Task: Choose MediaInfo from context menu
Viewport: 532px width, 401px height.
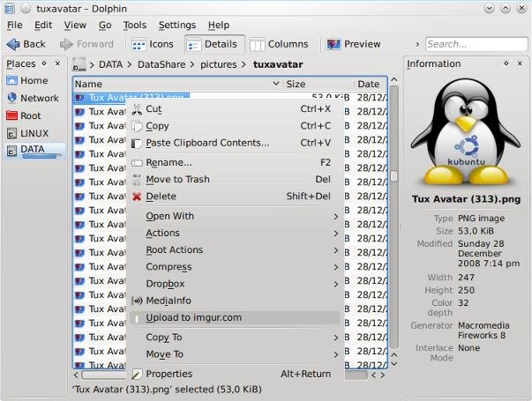Action: 234,301
